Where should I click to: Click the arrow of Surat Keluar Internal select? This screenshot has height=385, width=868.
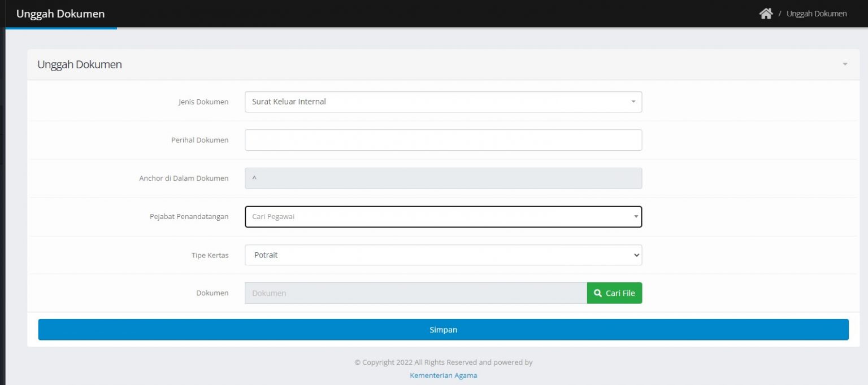coord(633,102)
